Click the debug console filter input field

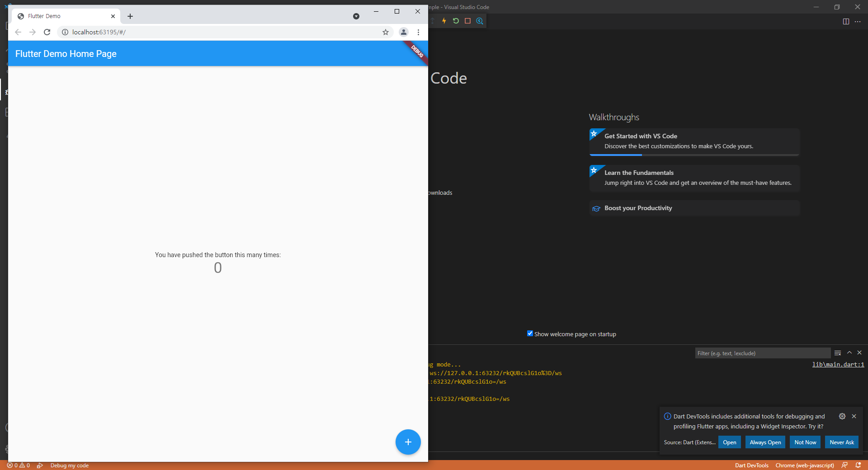point(763,353)
